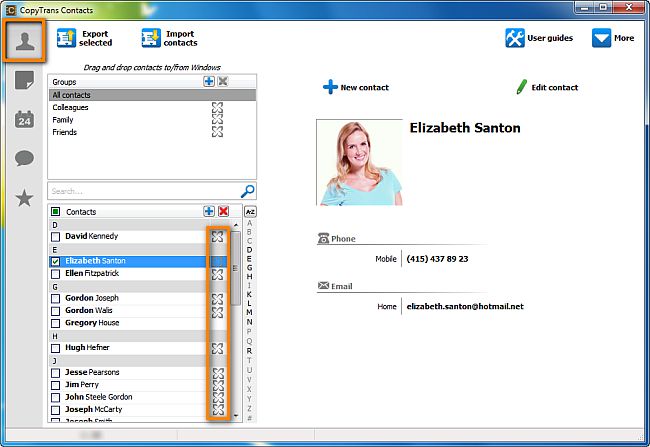Viewport: 650px width, 447px height.
Task: Uncheck the Elizabeth Santon checkbox
Action: click(55, 262)
